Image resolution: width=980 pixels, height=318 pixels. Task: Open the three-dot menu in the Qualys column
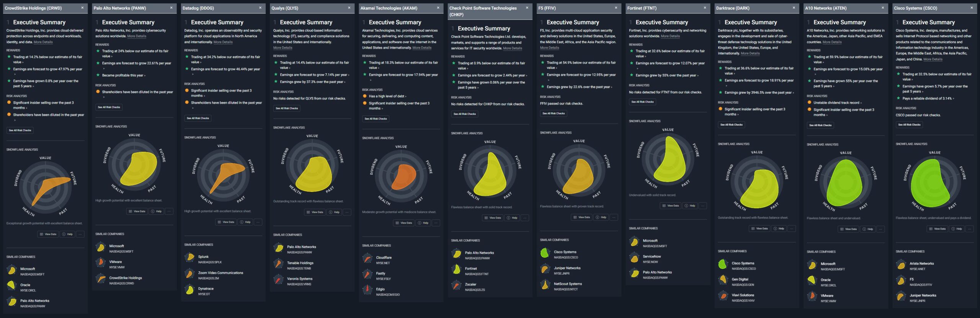pyautogui.click(x=347, y=212)
